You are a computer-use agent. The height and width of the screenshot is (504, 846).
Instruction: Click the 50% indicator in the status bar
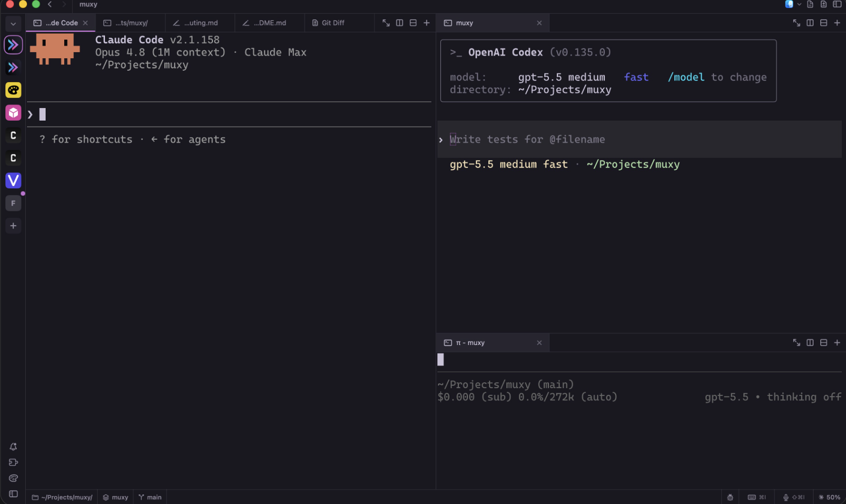tap(829, 497)
